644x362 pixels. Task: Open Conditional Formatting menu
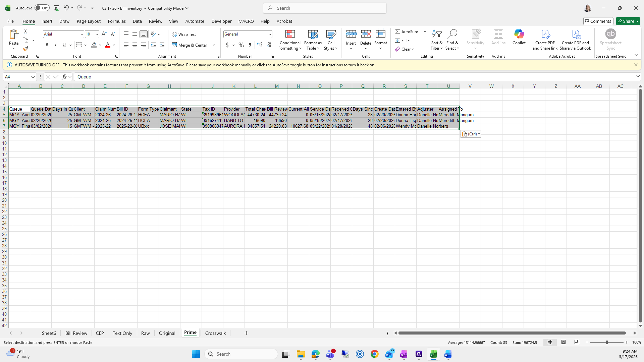[290, 40]
